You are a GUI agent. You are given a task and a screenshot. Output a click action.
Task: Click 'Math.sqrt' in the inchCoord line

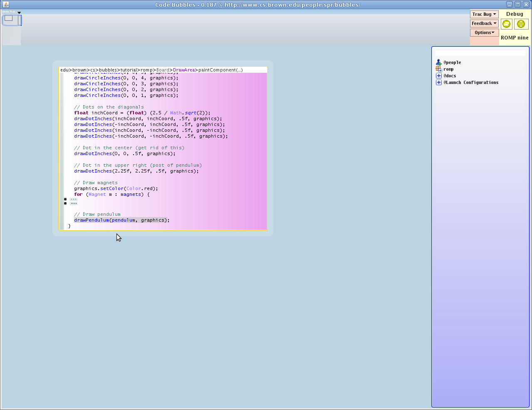point(183,113)
